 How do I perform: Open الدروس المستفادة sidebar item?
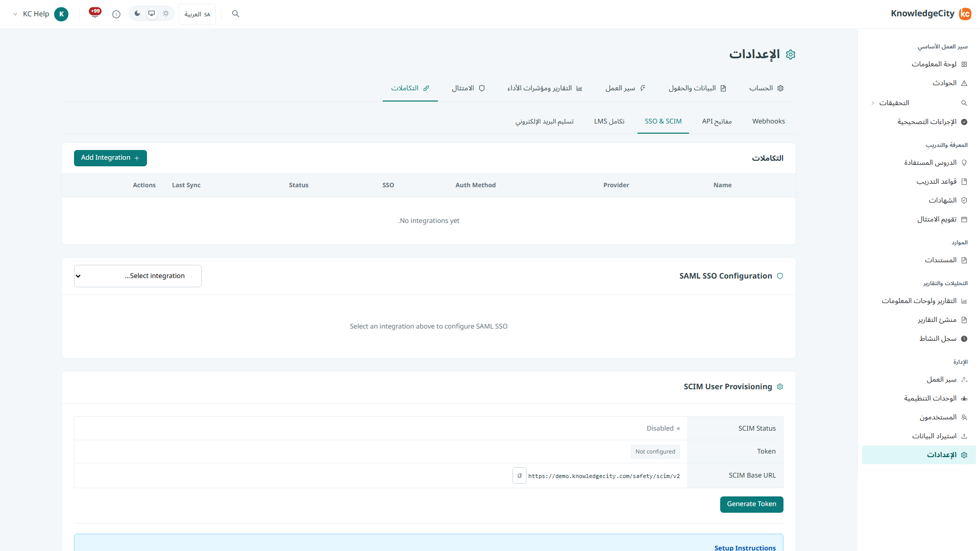919,163
